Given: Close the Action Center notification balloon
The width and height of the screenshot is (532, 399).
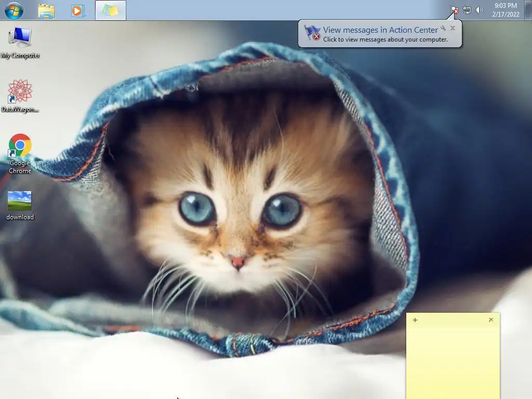Looking at the screenshot, I should click(453, 28).
